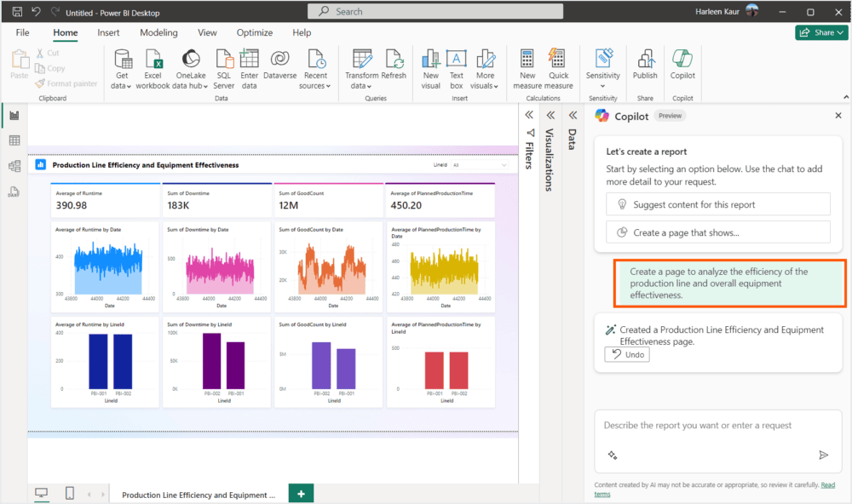Switch to Table view in left sidebar
This screenshot has height=504, width=852.
coord(14,140)
